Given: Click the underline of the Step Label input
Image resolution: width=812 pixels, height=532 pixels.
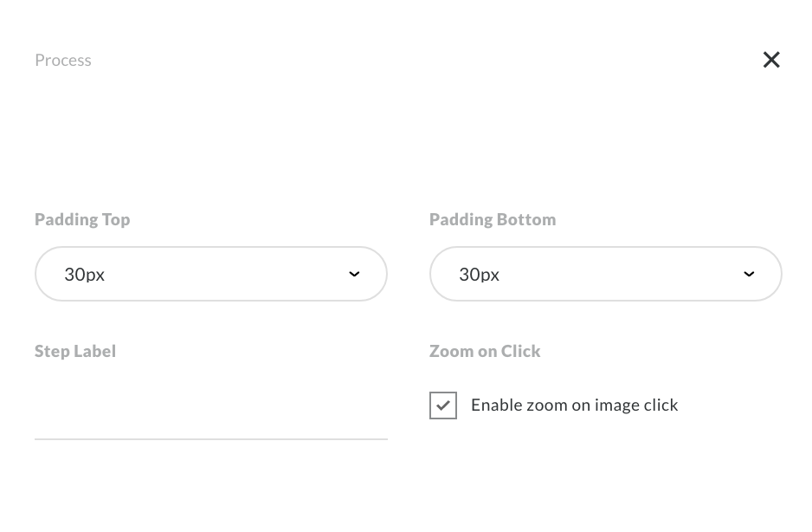Looking at the screenshot, I should (210, 438).
